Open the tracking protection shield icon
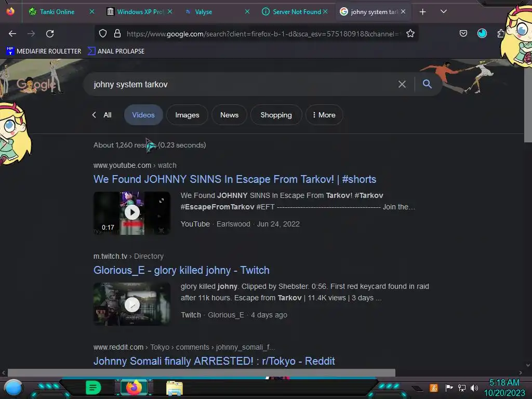The image size is (532, 399). pos(103,33)
